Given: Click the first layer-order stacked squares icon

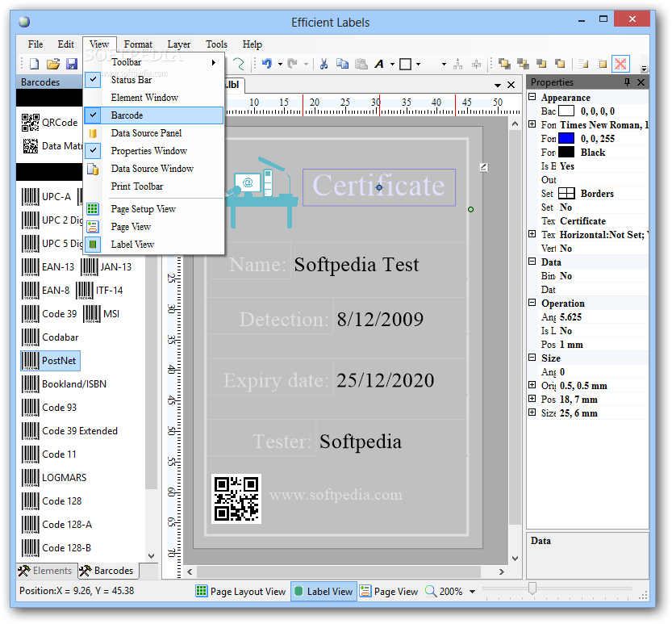Looking at the screenshot, I should tap(504, 65).
